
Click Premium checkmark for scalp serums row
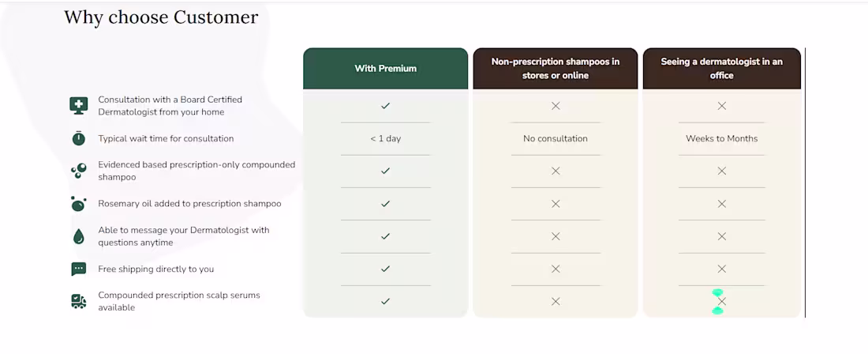[386, 301]
